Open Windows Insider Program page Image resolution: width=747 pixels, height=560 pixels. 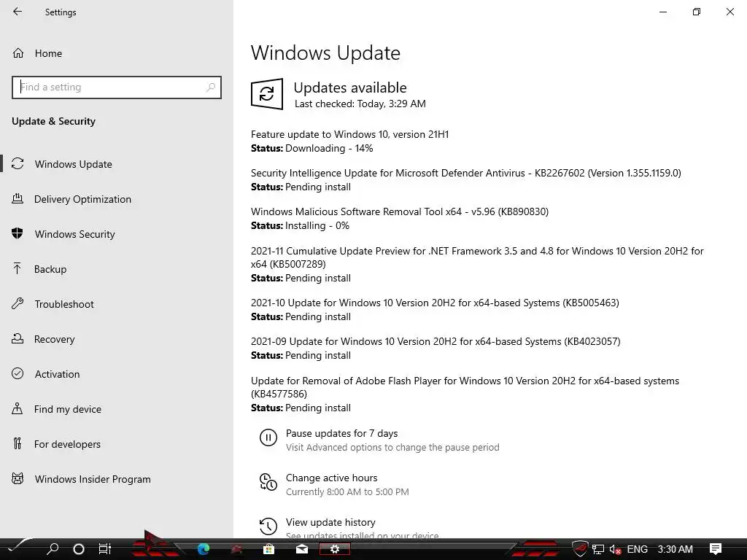(93, 479)
